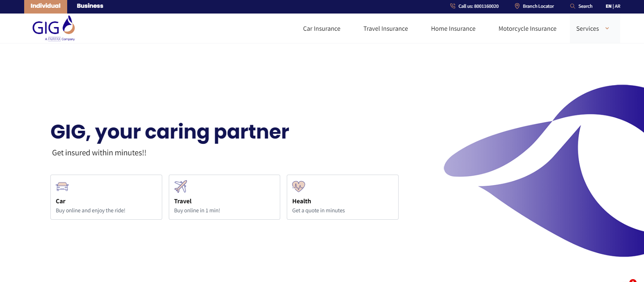This screenshot has width=644, height=282.
Task: Click the magnifier search icon
Action: [x=573, y=6]
